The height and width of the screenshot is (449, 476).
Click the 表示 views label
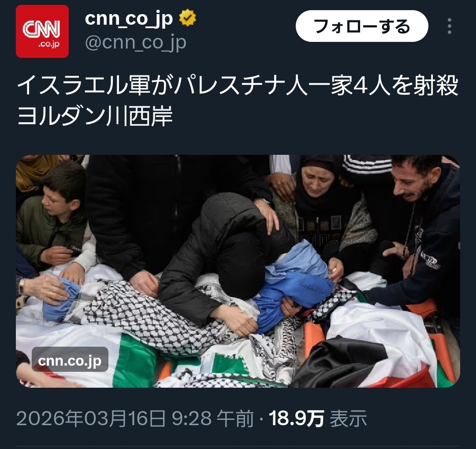click(x=348, y=418)
